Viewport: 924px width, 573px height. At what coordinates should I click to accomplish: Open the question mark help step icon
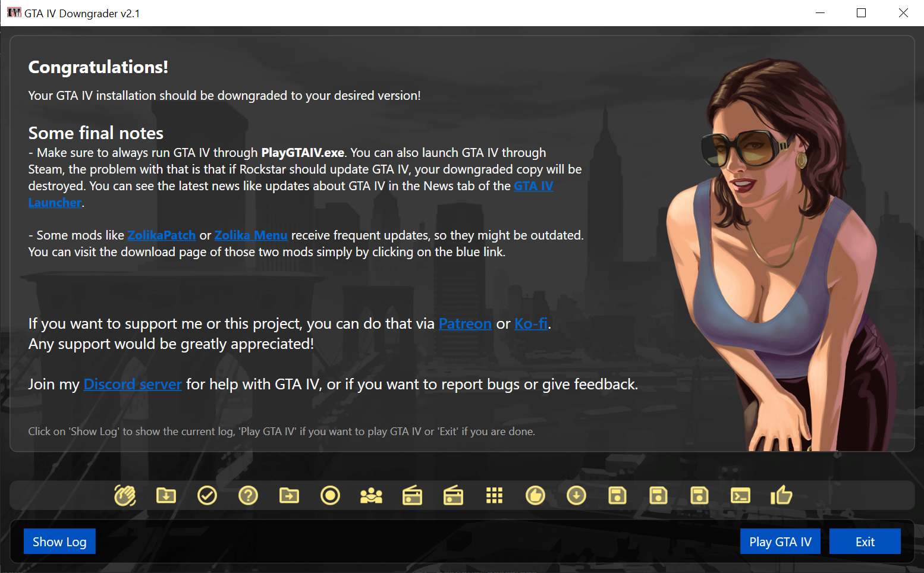tap(248, 495)
